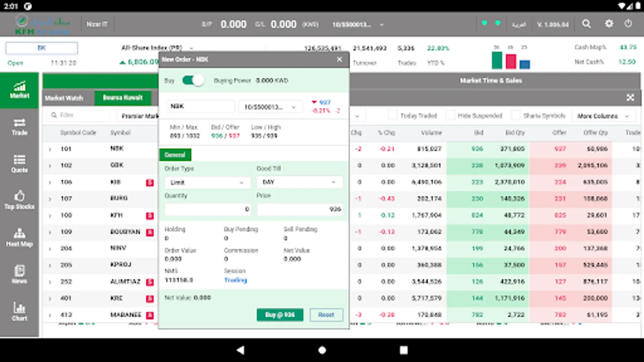Screen dimensions: 644x362
Task: Click the Nizar IT user label
Action: click(x=97, y=24)
